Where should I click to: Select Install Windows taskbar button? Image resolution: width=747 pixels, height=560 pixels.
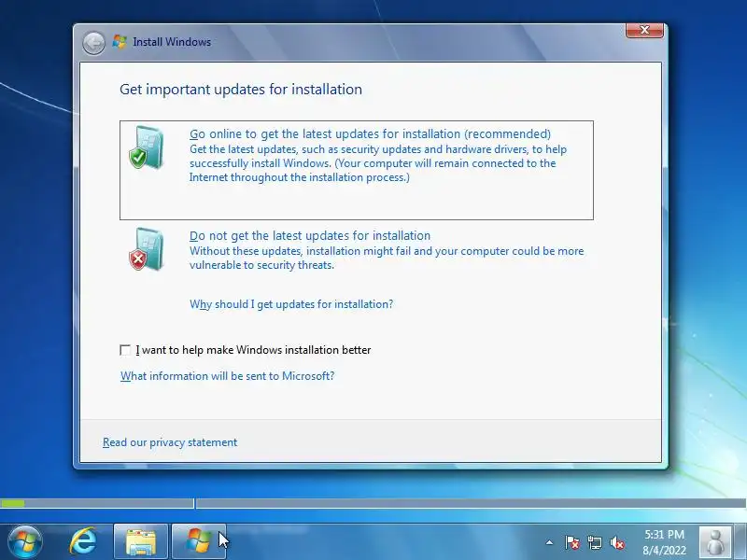tap(198, 541)
